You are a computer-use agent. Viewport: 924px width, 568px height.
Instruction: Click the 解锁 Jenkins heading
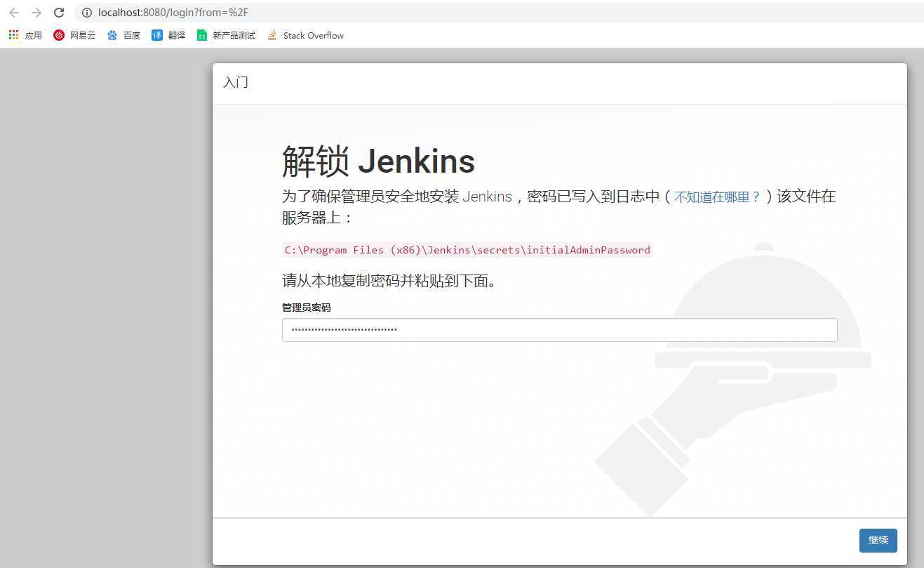[378, 161]
